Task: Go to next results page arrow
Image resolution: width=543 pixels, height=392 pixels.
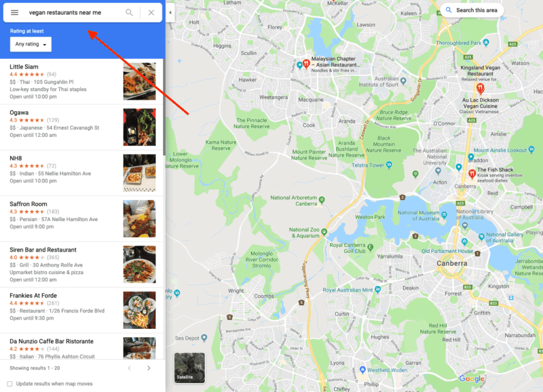Action: tap(149, 368)
